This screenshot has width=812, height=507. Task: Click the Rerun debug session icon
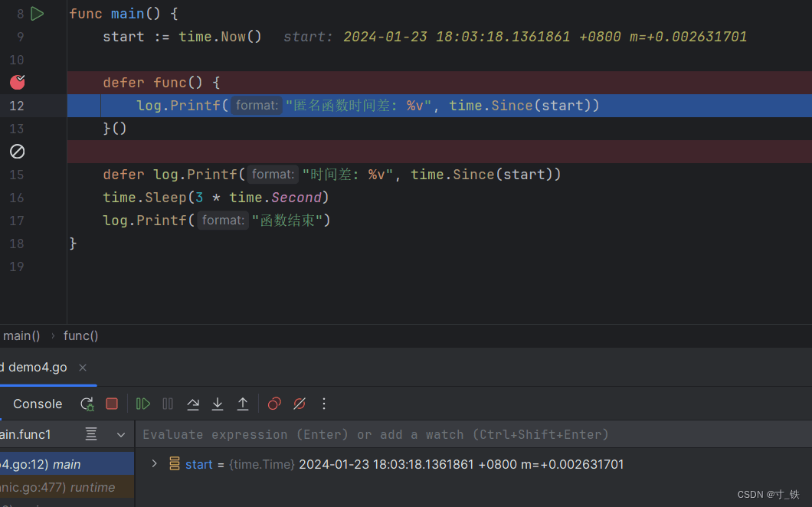(x=87, y=404)
